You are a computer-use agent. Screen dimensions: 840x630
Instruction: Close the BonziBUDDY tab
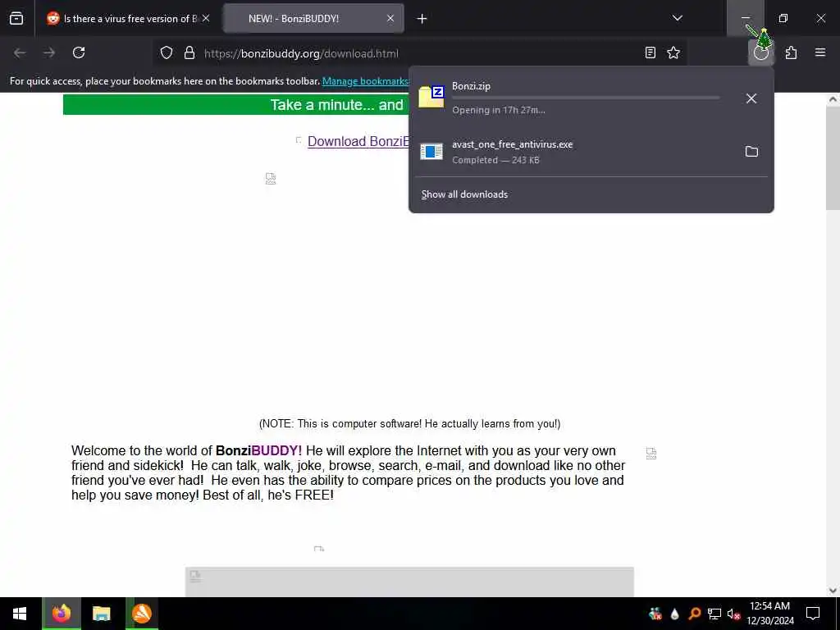[x=390, y=18]
